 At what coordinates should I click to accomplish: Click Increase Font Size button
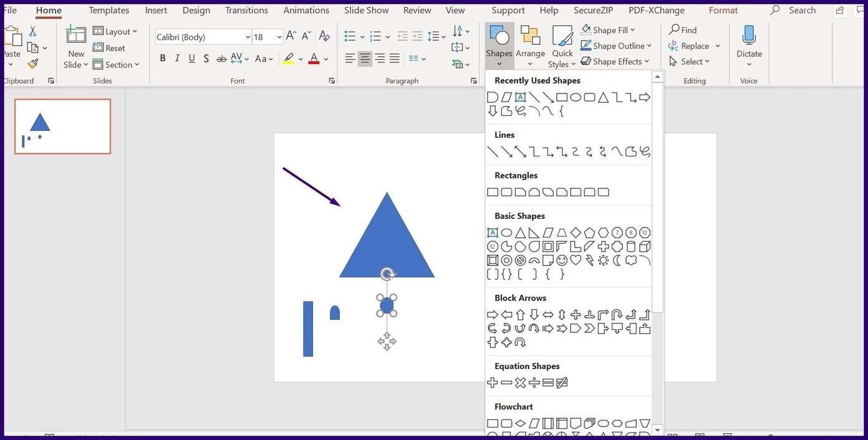[291, 37]
